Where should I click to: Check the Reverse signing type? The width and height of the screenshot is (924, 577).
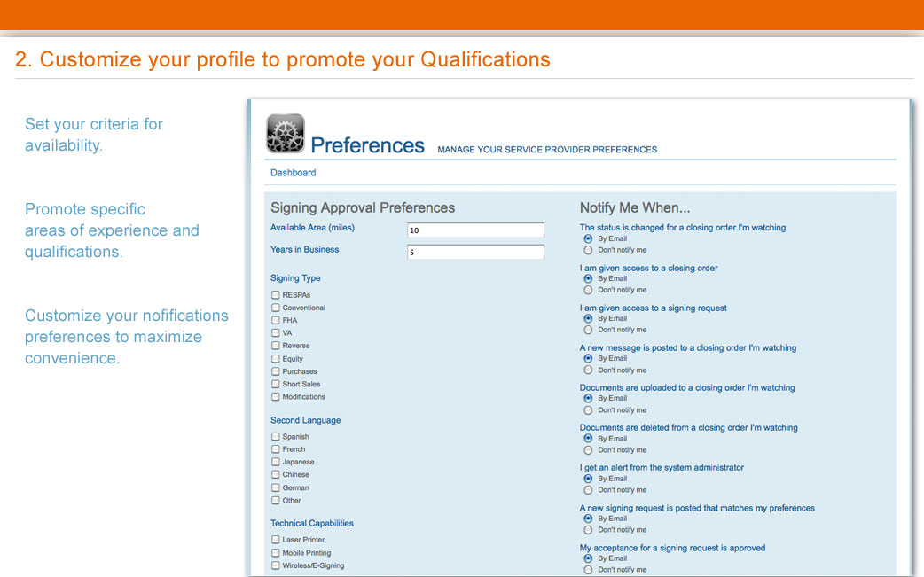click(x=275, y=346)
